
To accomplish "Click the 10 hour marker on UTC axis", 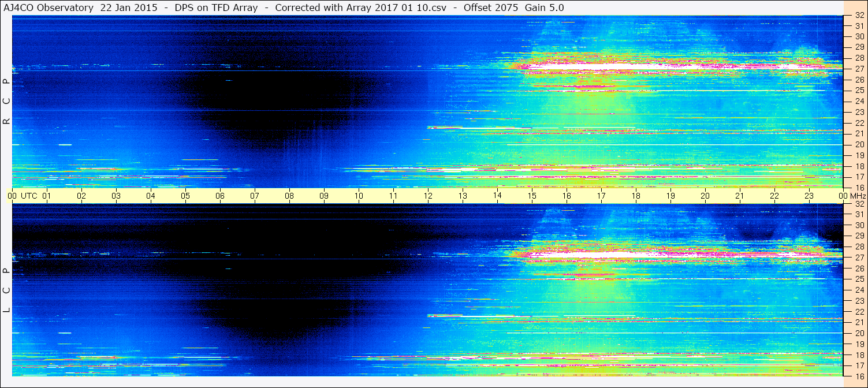I will tap(359, 196).
